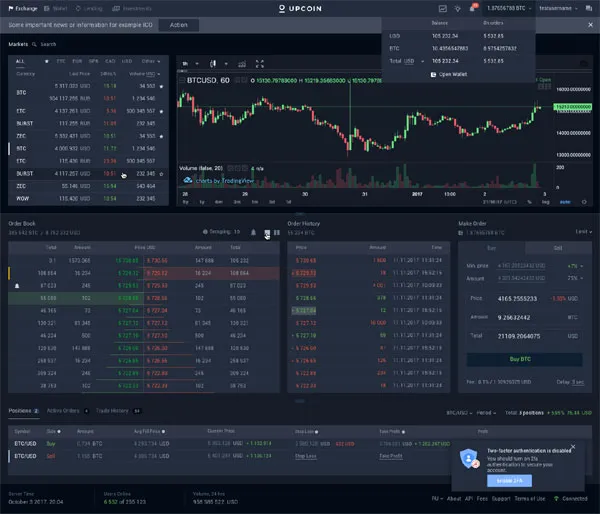Select the Sell tab in Make Order
This screenshot has height=514, width=600.
[558, 248]
